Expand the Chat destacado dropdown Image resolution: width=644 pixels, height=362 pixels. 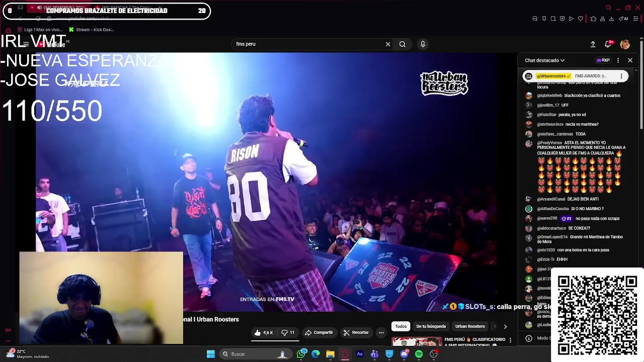[544, 60]
